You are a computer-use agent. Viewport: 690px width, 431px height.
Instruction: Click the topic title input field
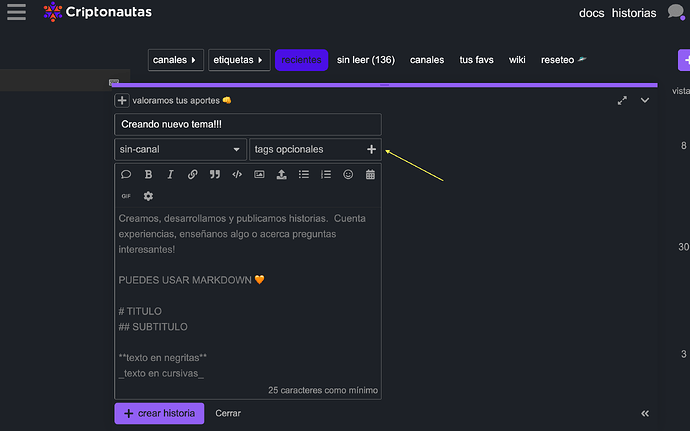(247, 124)
